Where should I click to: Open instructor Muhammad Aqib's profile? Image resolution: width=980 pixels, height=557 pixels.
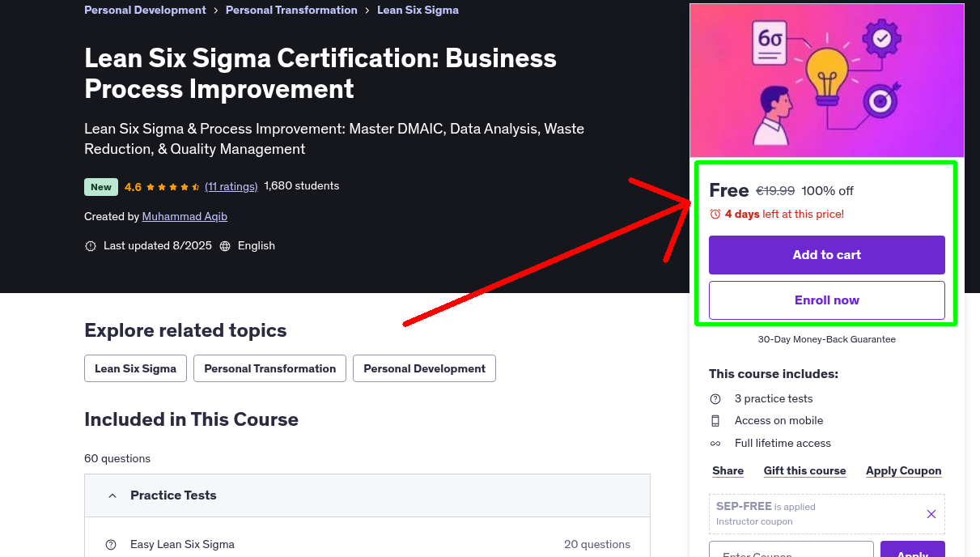pyautogui.click(x=185, y=217)
